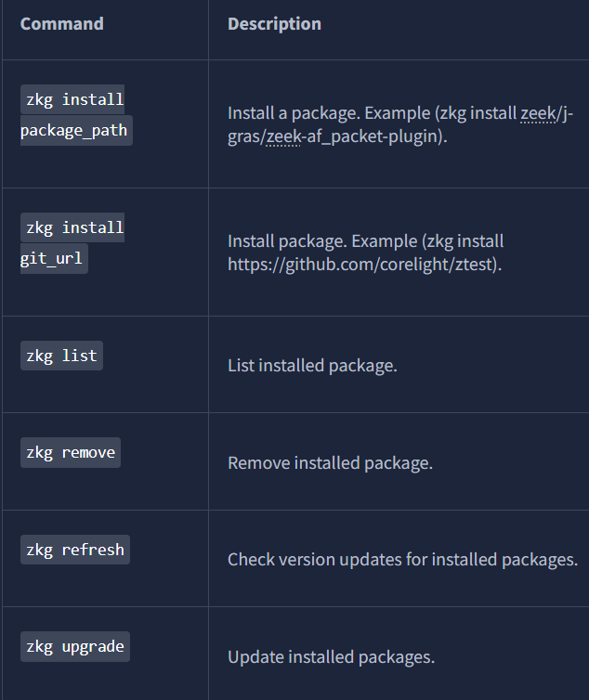
Task: Click the "Command" column header
Action: click(61, 24)
